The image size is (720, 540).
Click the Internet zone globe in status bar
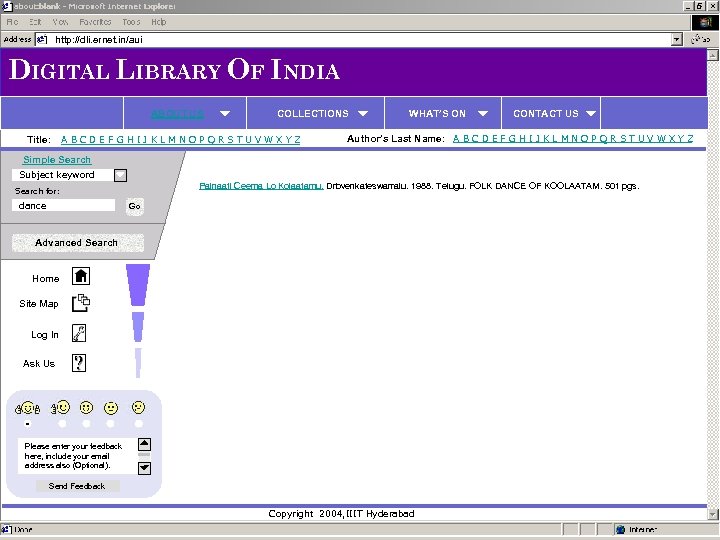[620, 529]
